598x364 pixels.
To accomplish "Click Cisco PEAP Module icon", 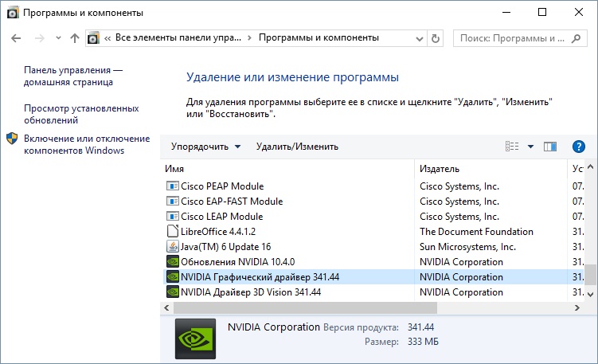I will pos(173,186).
